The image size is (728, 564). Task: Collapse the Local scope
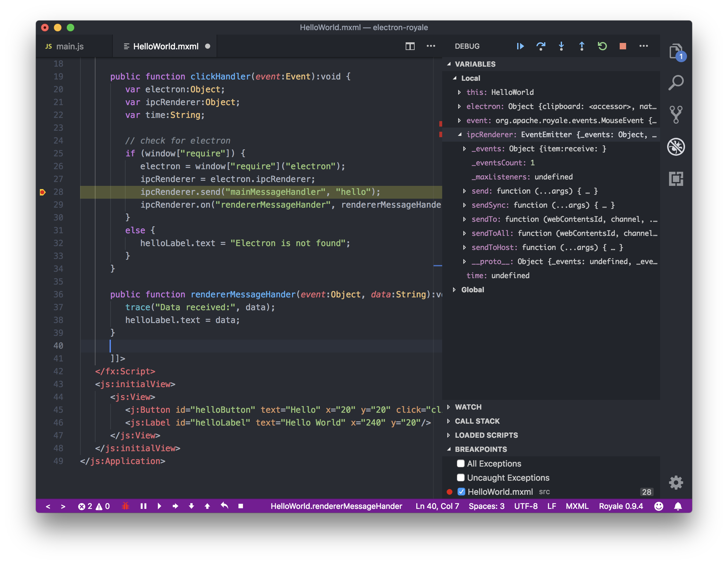pyautogui.click(x=455, y=78)
